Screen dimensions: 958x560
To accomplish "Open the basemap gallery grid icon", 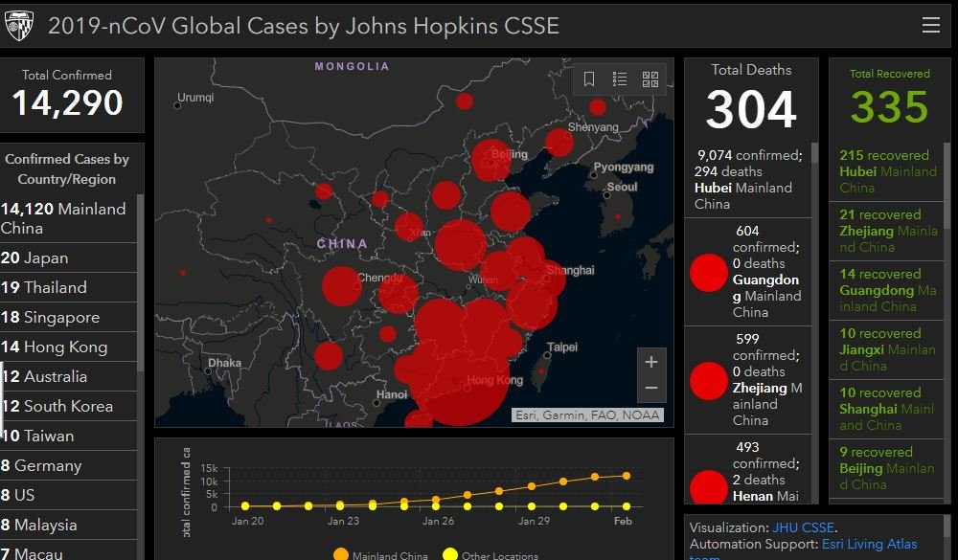I will [x=650, y=78].
